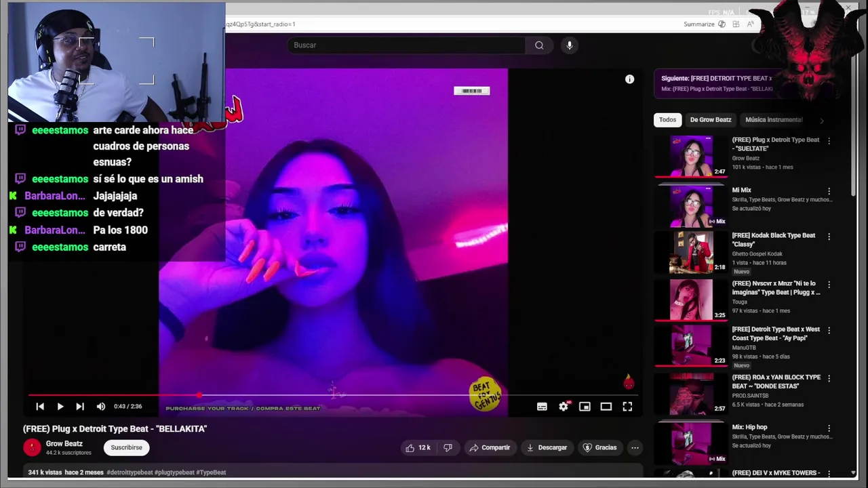This screenshot has height=488, width=868.
Task: Click the #TypeBeat hashtag
Action: point(211,472)
